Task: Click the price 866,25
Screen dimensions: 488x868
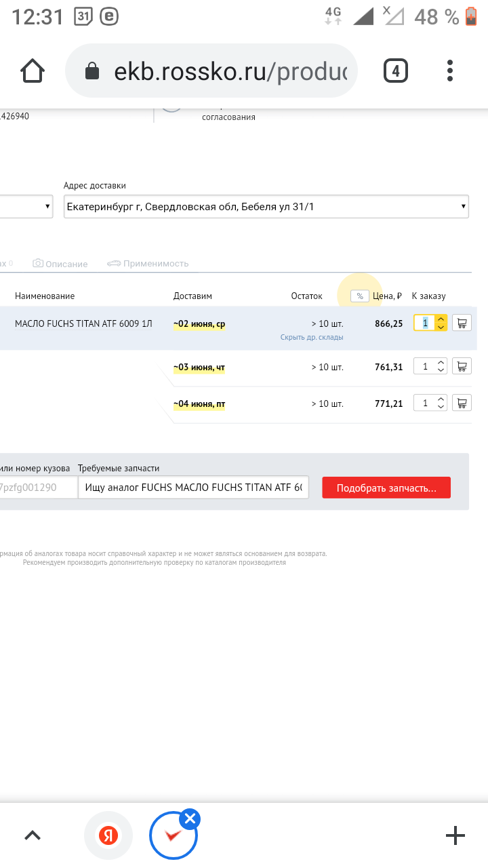Action: coord(389,324)
